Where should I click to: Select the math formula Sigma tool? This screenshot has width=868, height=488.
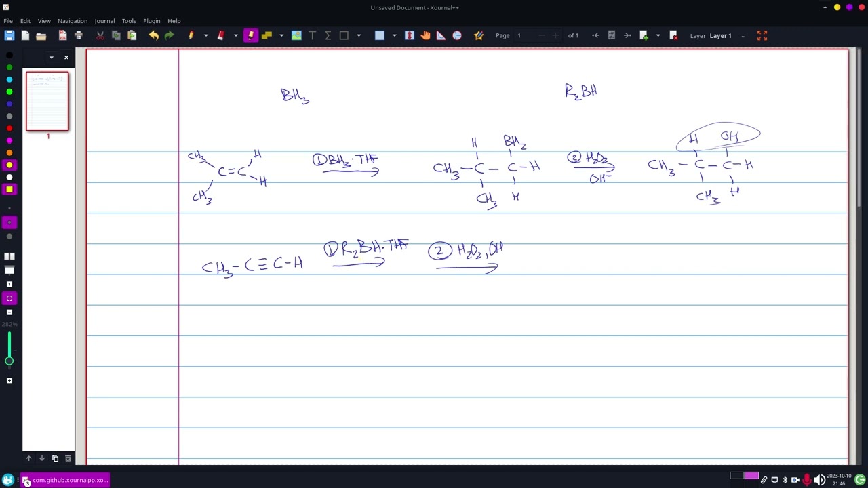click(328, 35)
